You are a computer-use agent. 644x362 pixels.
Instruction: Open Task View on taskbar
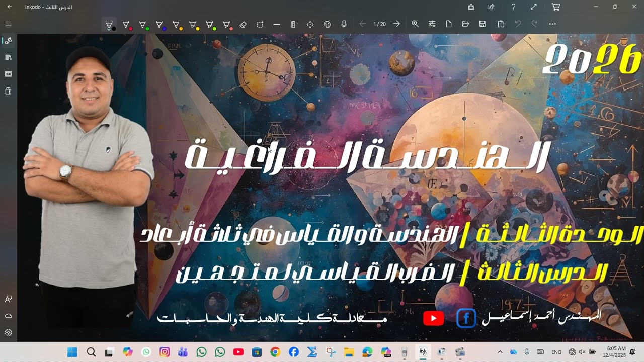(x=109, y=352)
